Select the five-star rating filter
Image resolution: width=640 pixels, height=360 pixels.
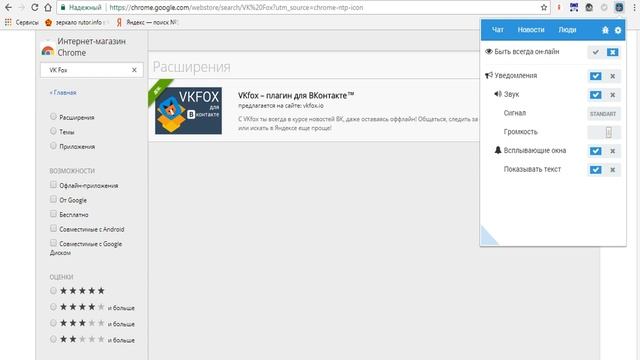point(53,291)
